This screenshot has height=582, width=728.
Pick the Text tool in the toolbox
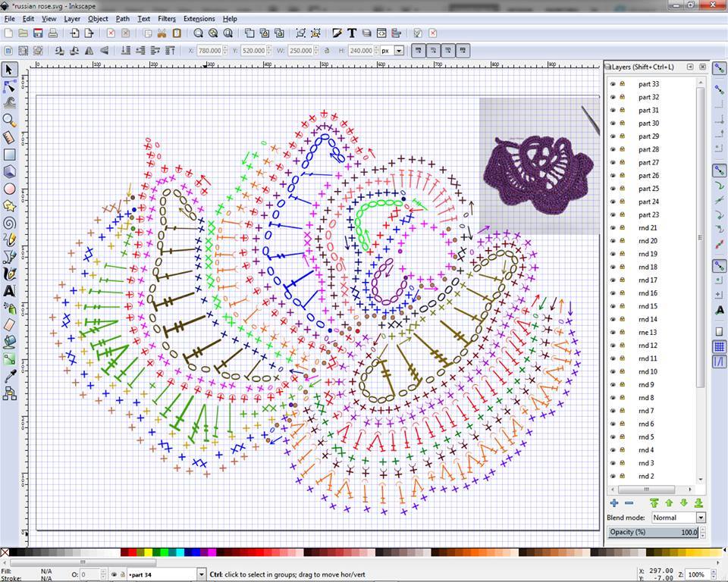click(10, 291)
